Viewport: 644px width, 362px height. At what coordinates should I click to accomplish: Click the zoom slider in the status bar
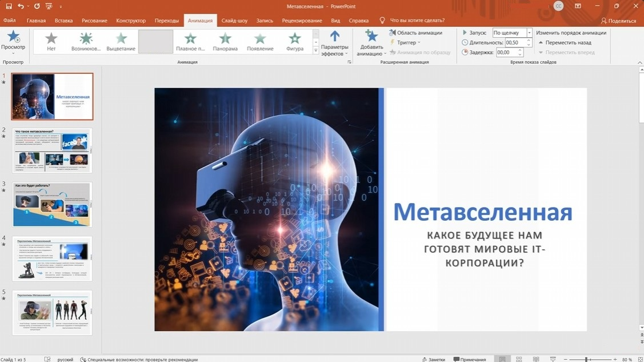590,359
